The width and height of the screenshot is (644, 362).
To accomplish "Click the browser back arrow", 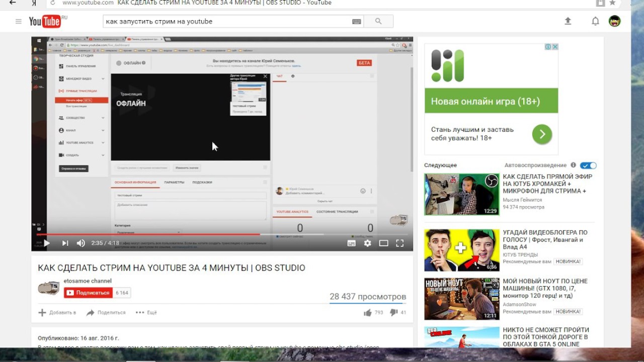I will [13, 3].
